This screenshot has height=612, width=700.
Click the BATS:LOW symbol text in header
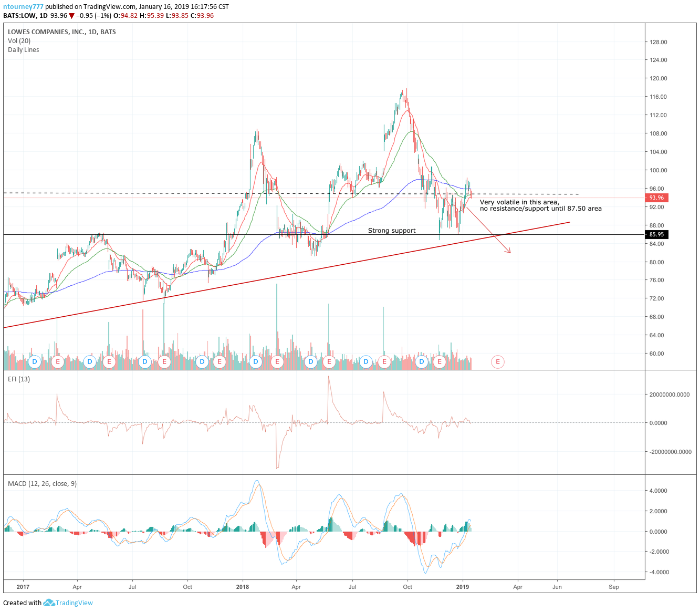coord(19,16)
